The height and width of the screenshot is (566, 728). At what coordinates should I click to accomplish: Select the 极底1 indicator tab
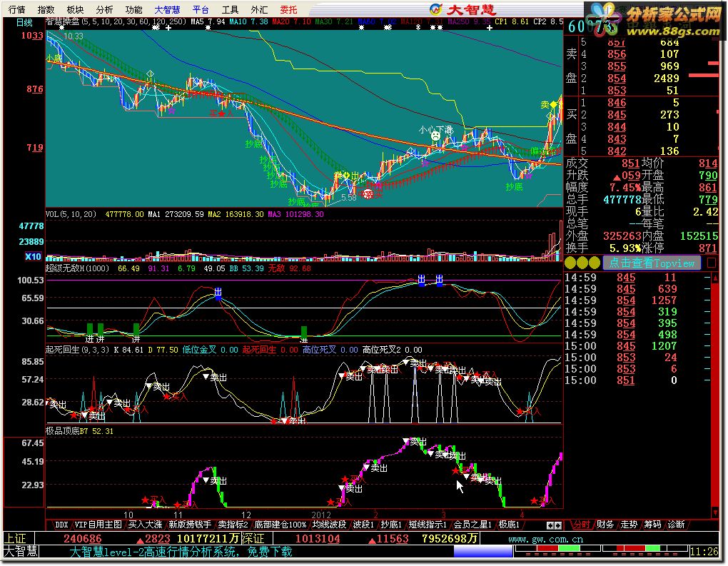point(509,525)
